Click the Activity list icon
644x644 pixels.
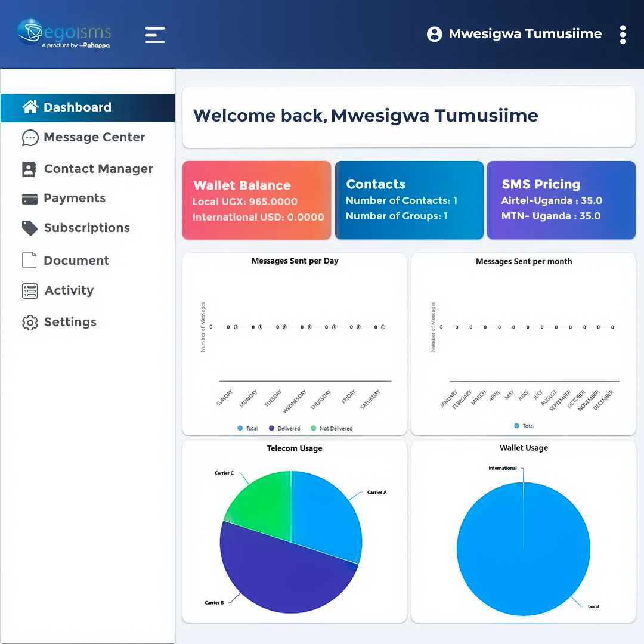point(30,291)
